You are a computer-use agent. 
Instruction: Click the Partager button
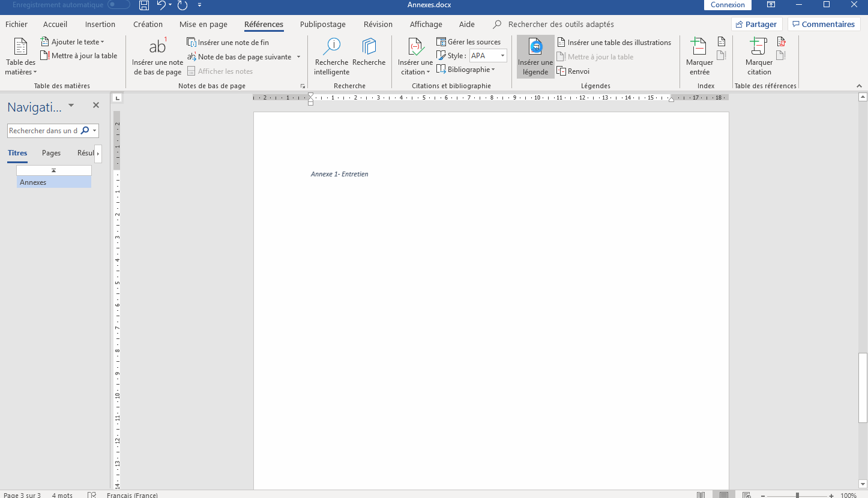[x=756, y=25]
